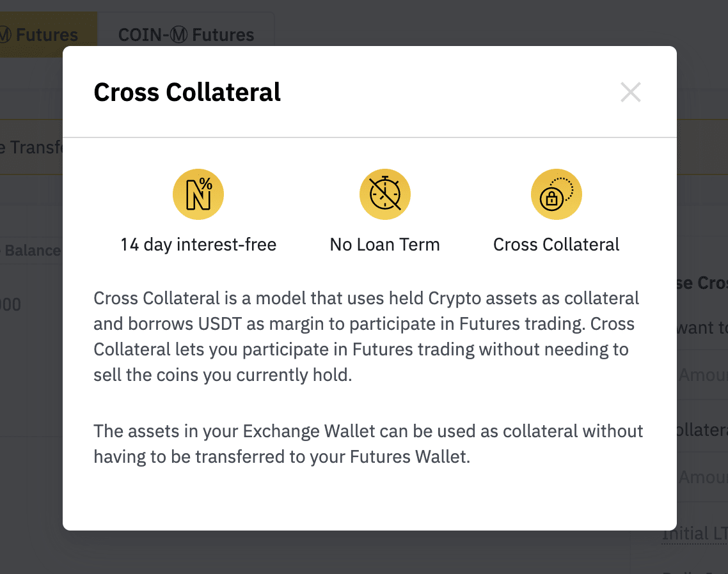
Task: Click the Exchange Wallet collateral paragraph
Action: click(368, 444)
